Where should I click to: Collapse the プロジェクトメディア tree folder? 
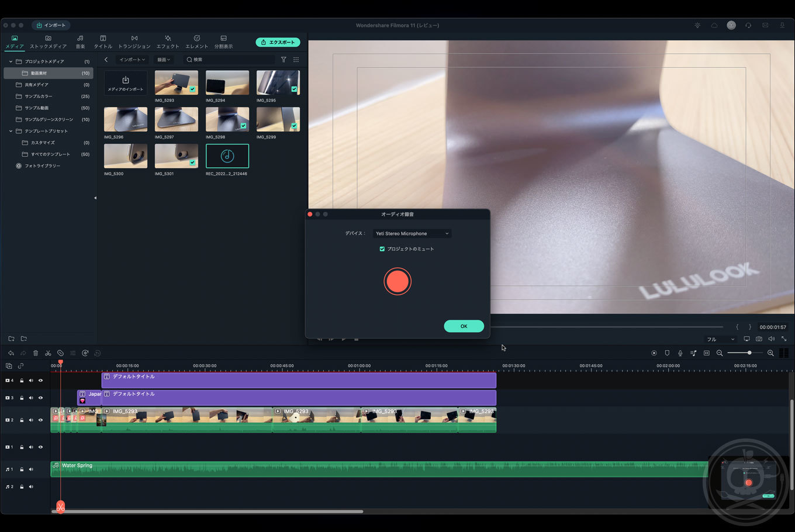coord(11,61)
